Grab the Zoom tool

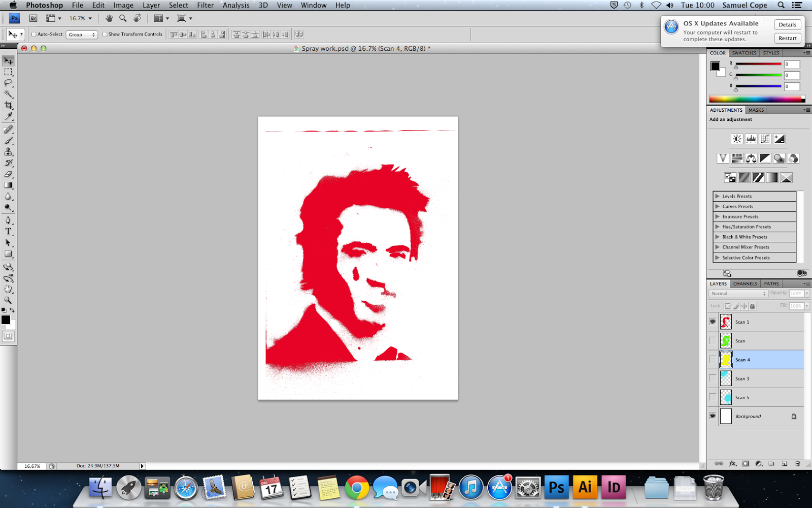8,300
